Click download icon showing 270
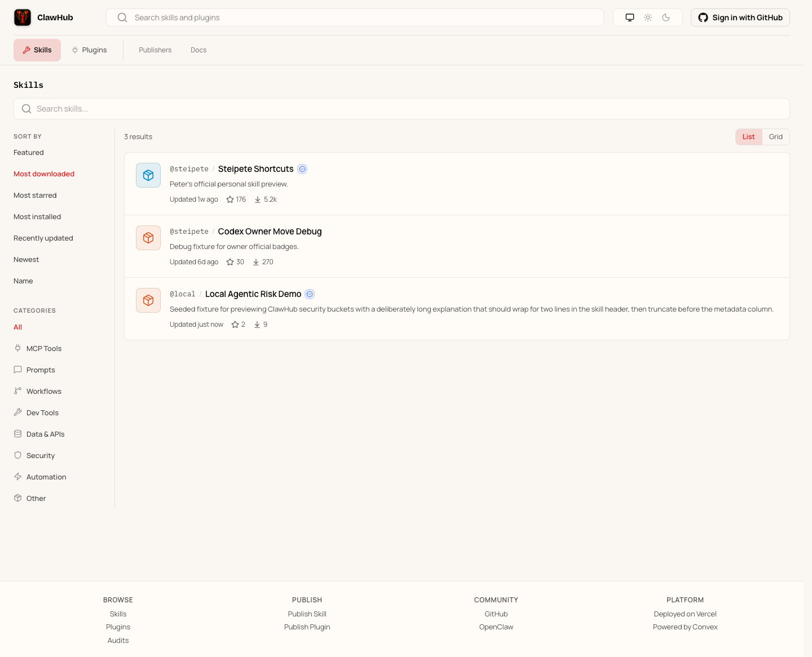 pyautogui.click(x=256, y=262)
